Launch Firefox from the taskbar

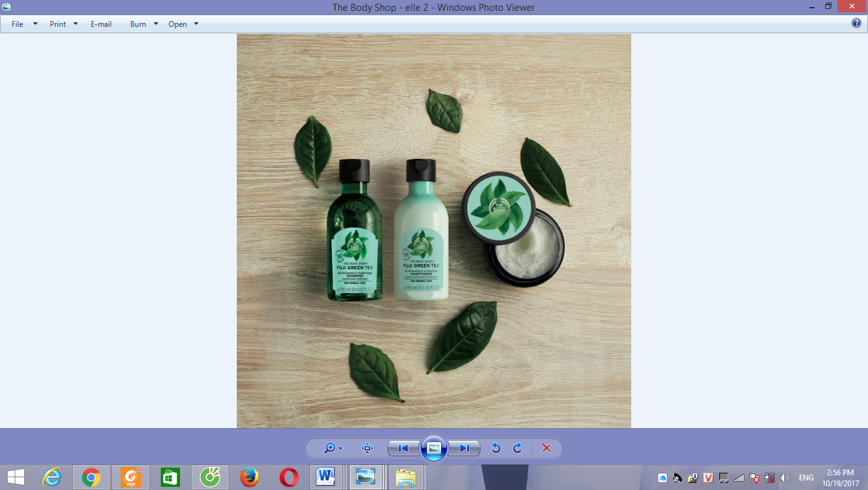point(250,477)
